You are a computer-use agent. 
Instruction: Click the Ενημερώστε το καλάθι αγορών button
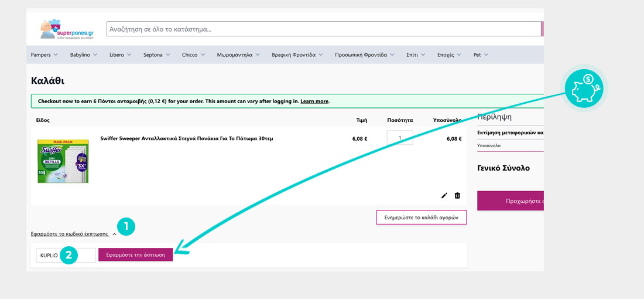[x=421, y=218]
